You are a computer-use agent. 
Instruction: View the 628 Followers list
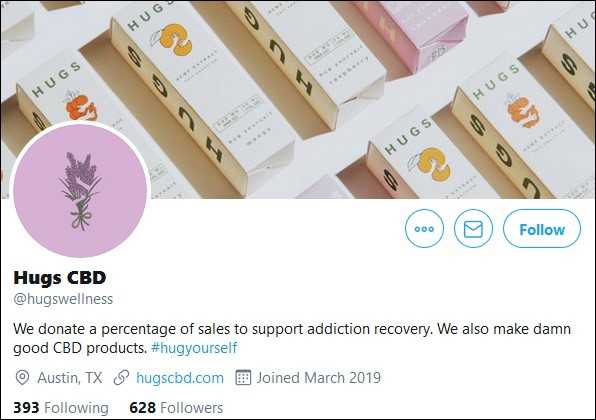(176, 408)
